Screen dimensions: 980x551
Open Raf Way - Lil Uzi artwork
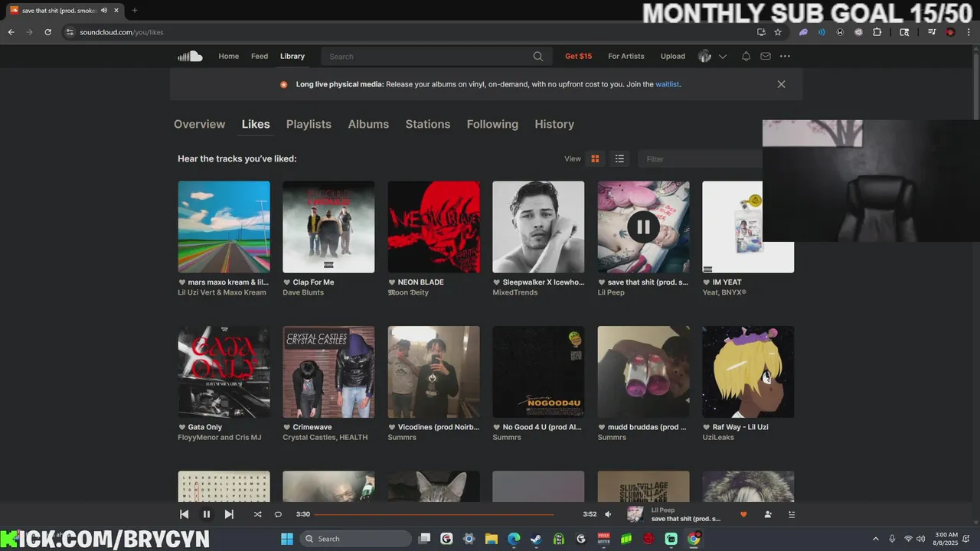tap(748, 372)
